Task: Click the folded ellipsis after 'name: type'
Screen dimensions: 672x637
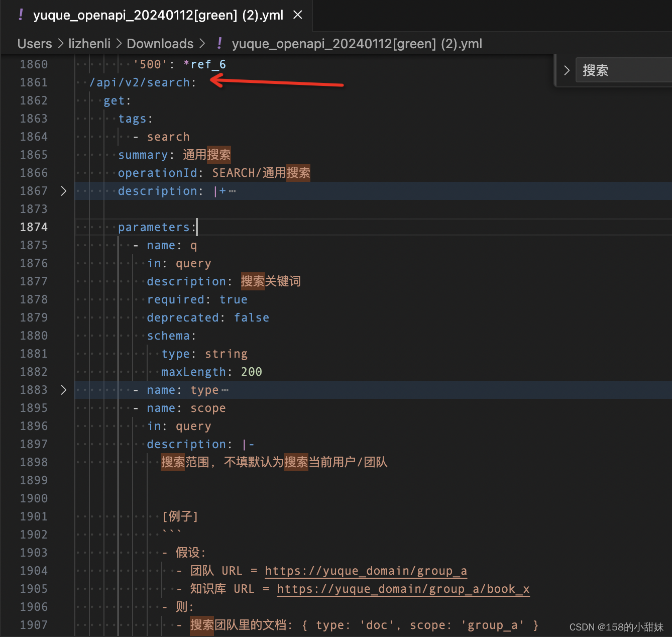Action: tap(225, 390)
